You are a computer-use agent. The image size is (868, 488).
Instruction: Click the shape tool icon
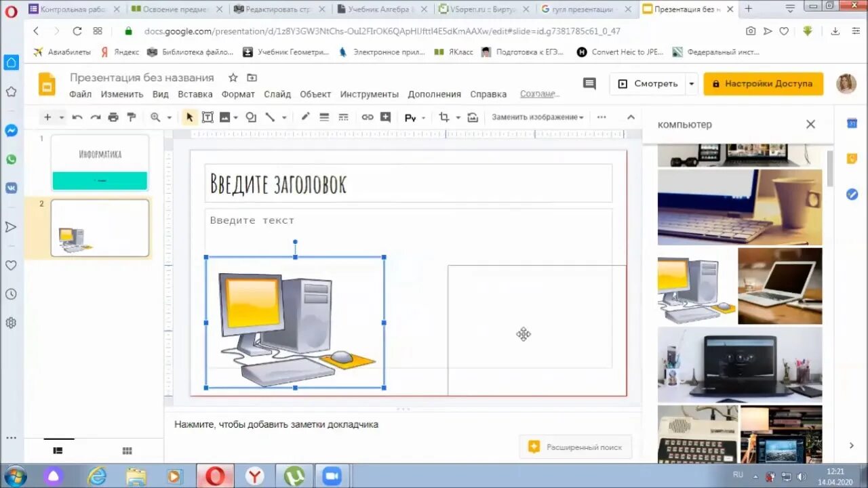[x=251, y=117]
